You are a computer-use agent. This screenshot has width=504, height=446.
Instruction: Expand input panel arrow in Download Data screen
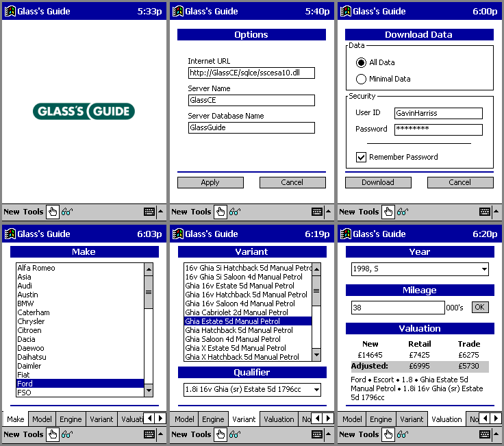click(x=496, y=212)
